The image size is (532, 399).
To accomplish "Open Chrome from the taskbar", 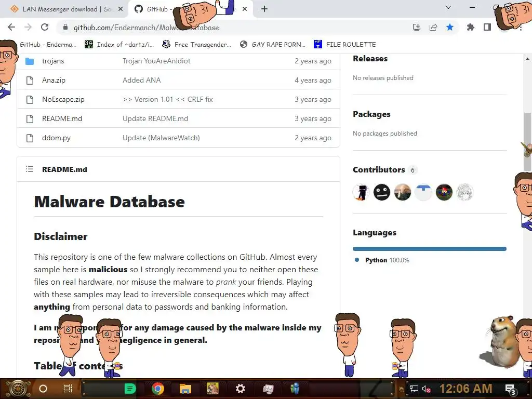I will 158,389.
